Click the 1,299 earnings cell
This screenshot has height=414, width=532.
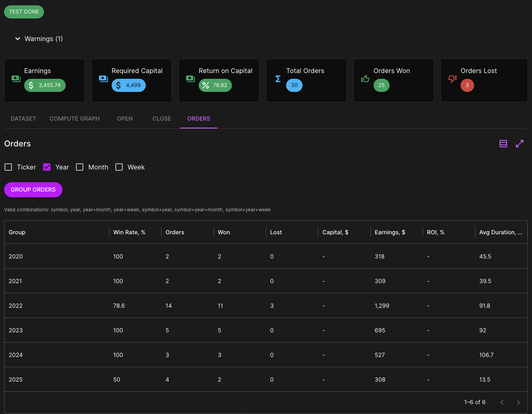[x=397, y=306]
